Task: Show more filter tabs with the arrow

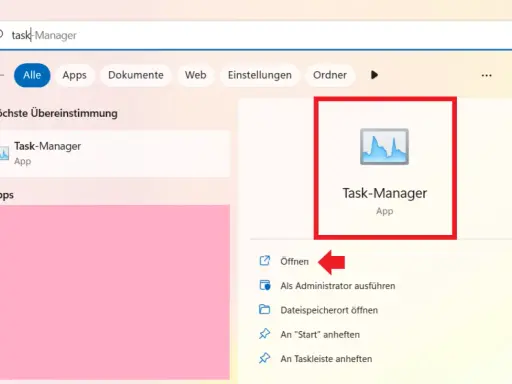Action: click(374, 75)
